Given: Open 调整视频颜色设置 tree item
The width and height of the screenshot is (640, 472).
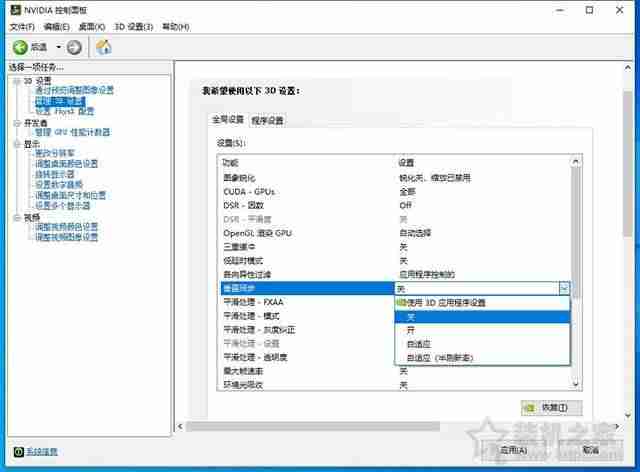Looking at the screenshot, I should pyautogui.click(x=67, y=227).
